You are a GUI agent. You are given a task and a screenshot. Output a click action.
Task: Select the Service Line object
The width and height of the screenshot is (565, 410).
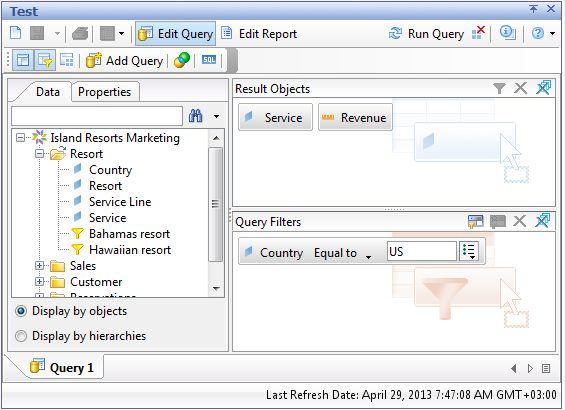(x=120, y=202)
